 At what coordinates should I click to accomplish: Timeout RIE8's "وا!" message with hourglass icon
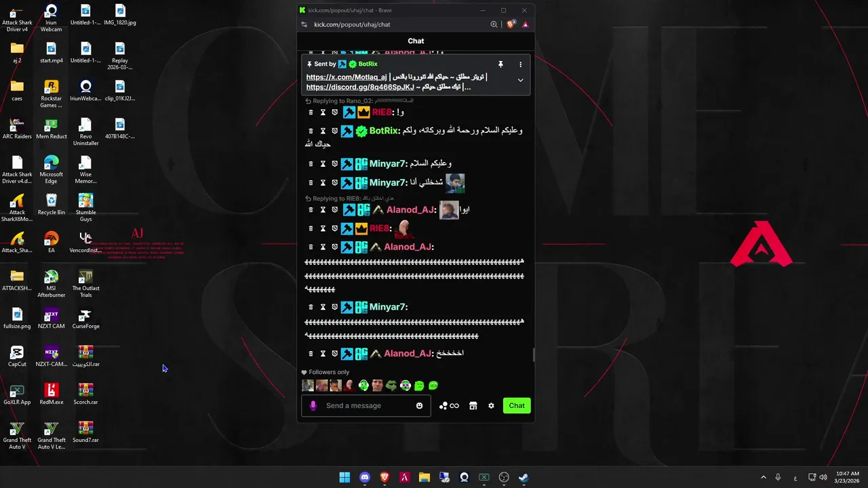323,113
